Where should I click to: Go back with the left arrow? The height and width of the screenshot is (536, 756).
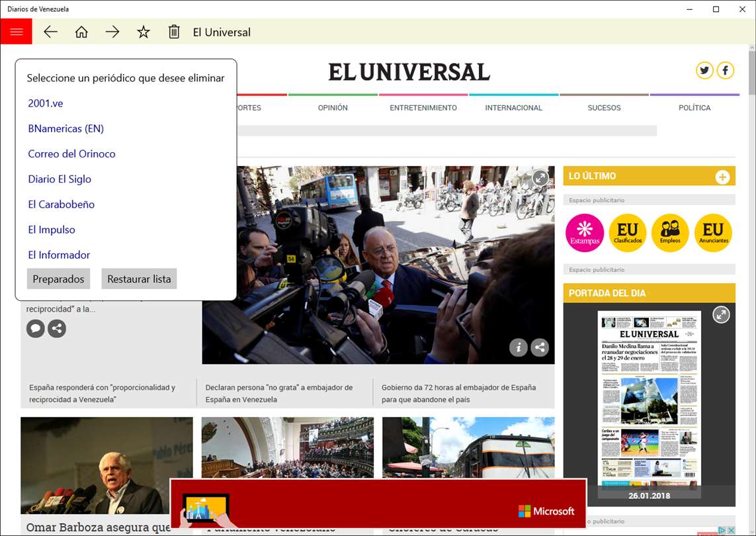pos(50,32)
